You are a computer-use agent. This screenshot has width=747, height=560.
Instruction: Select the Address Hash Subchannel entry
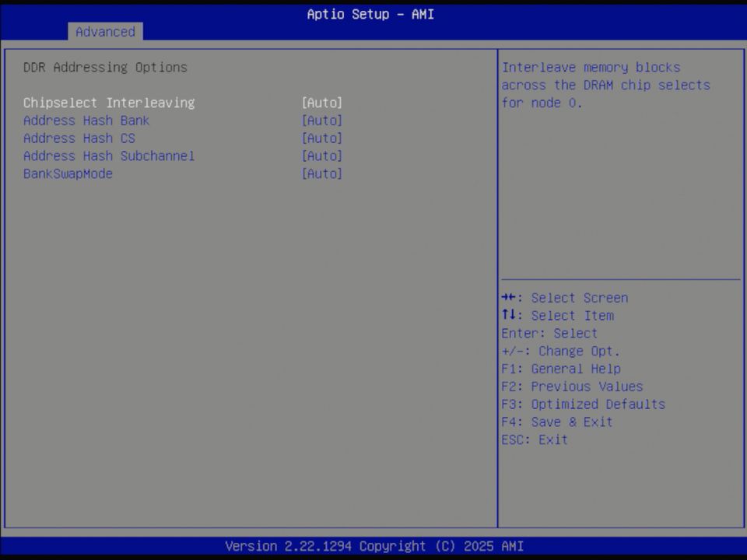[x=109, y=156]
